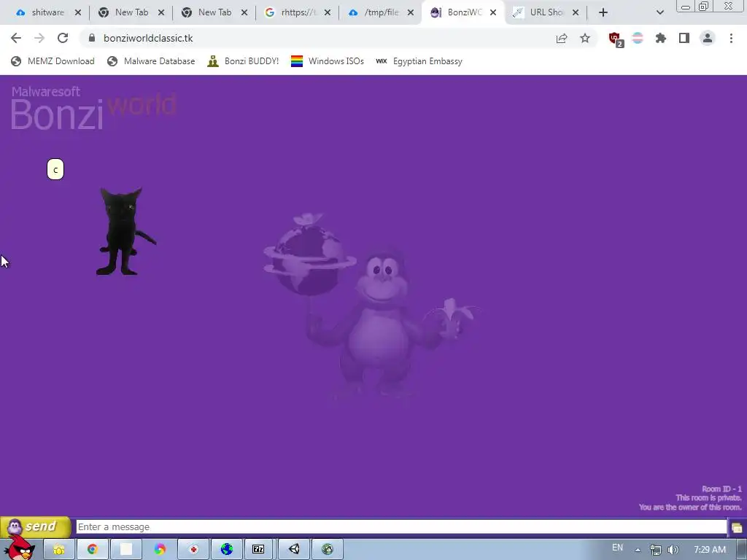This screenshot has height=560, width=747.
Task: Close the URL Sho tab
Action: 576,12
